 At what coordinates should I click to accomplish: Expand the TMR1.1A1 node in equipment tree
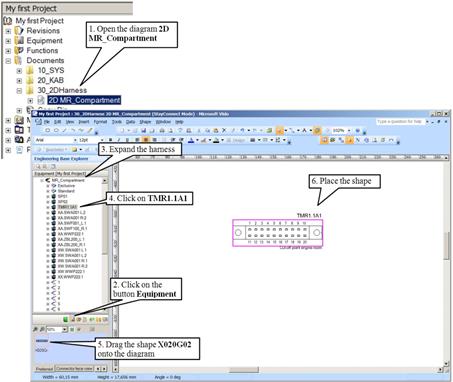coord(48,207)
